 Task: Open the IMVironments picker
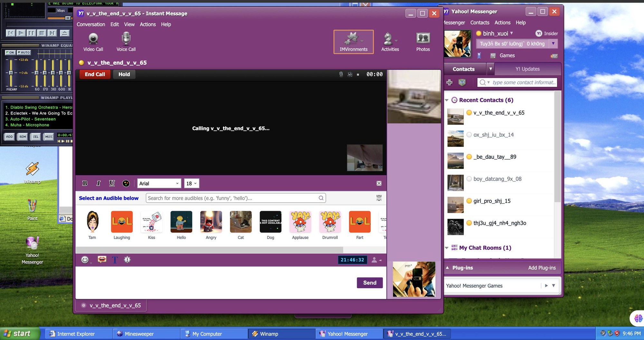tap(353, 41)
